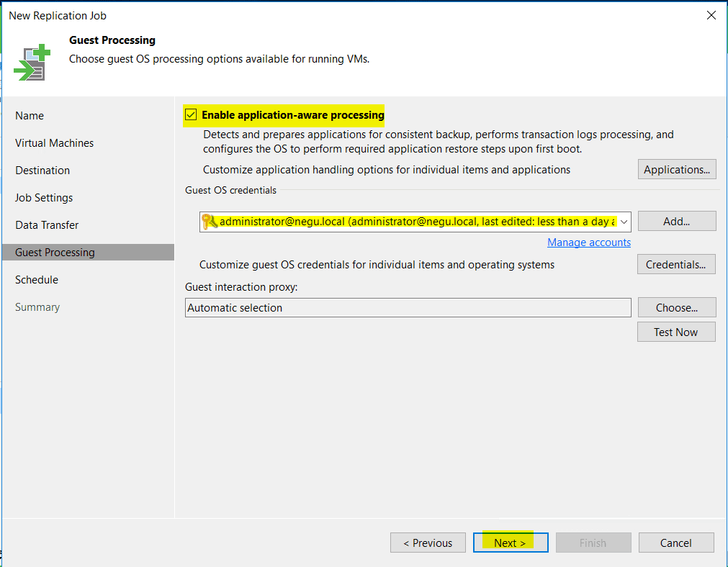Image resolution: width=728 pixels, height=567 pixels.
Task: Uncheck Enable application-aware processing
Action: point(191,114)
